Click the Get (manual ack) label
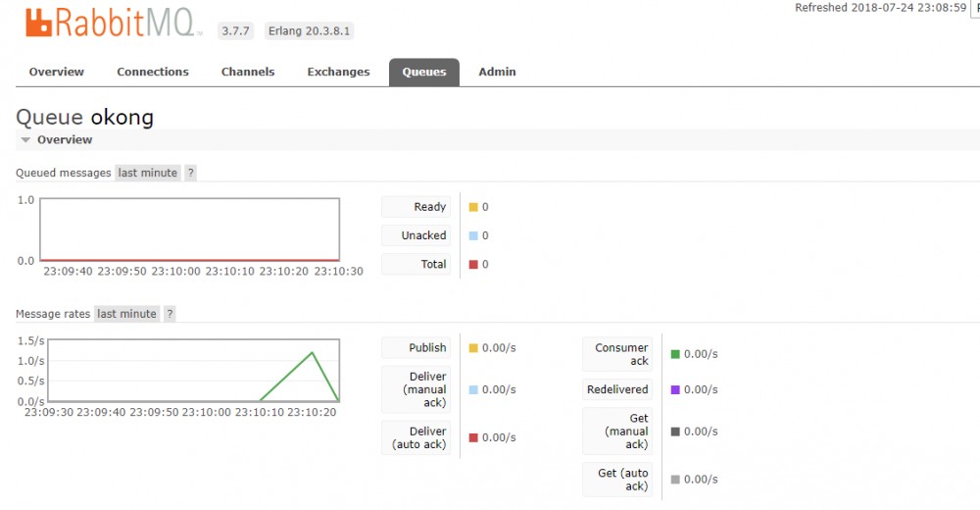Image resolution: width=980 pixels, height=510 pixels. click(617, 432)
